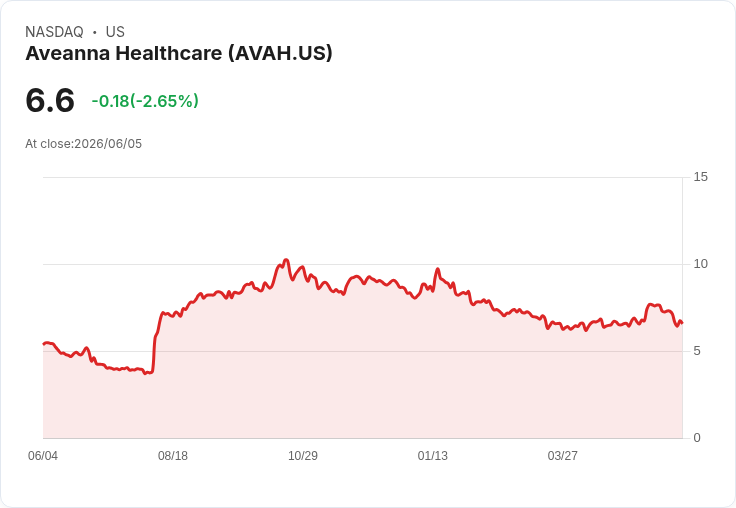Image resolution: width=736 pixels, height=508 pixels.
Task: Click the 15 price axis label
Action: [700, 177]
